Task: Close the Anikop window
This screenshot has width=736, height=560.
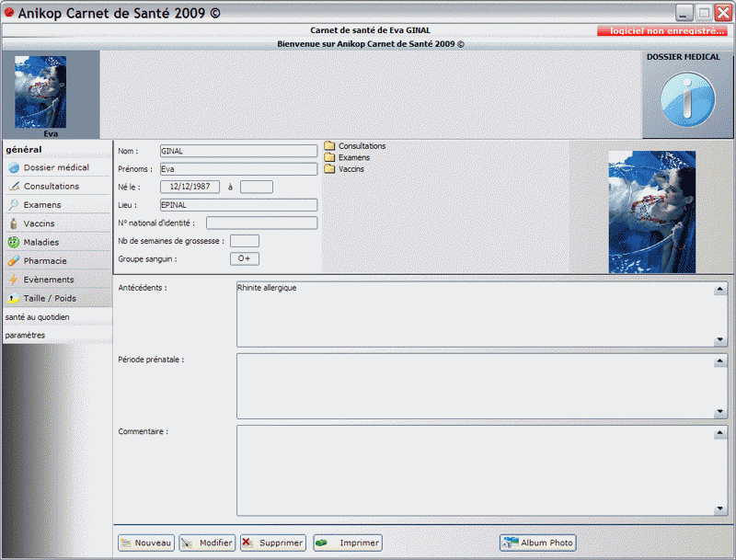Action: (722, 13)
